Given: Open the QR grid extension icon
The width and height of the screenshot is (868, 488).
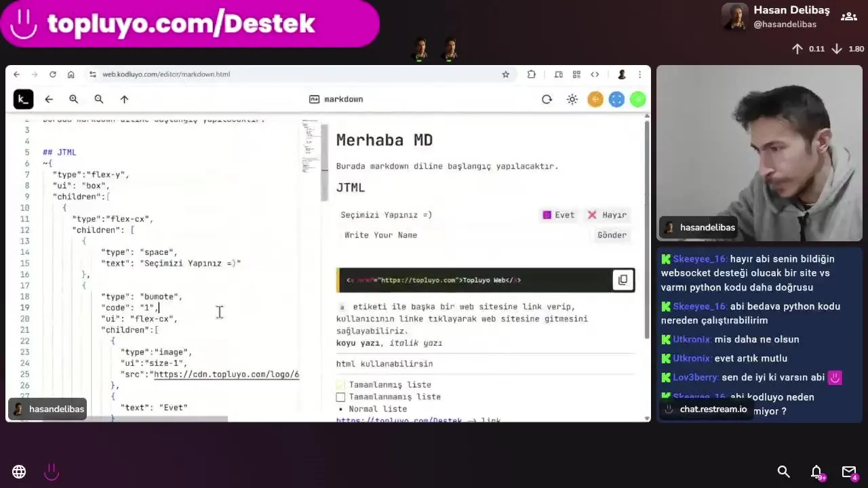Looking at the screenshot, I should click(576, 75).
